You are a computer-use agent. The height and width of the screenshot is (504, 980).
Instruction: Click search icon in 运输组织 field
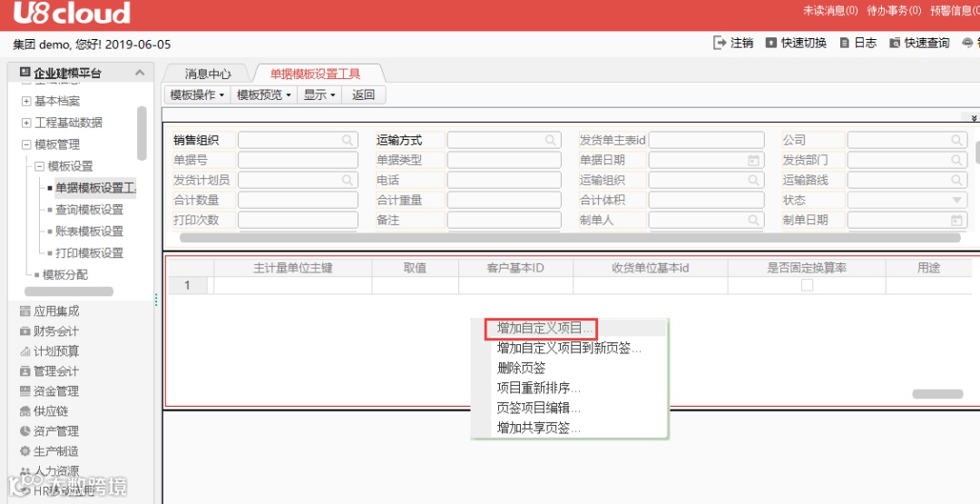(754, 180)
